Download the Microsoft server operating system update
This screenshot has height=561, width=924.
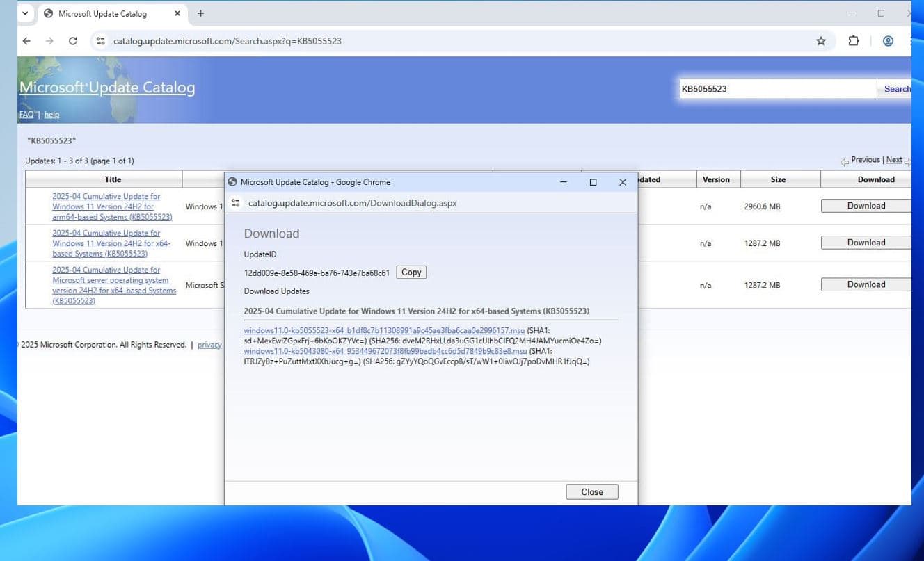coord(866,284)
